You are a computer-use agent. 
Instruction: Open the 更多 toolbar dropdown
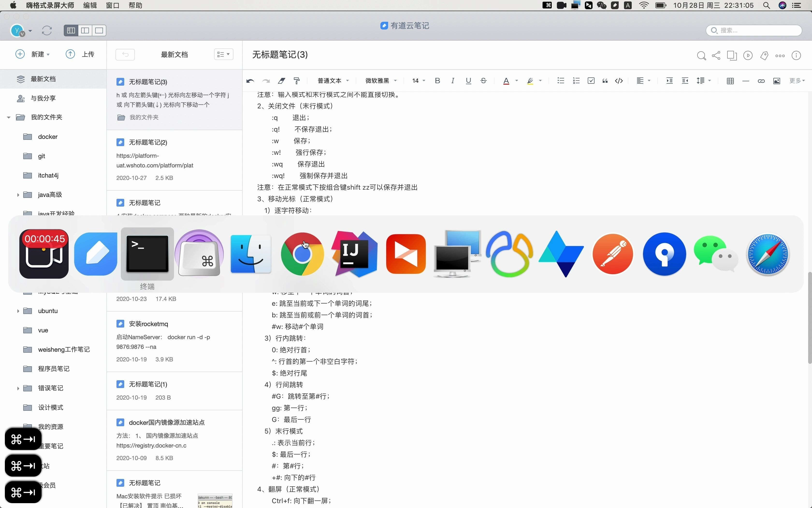[x=797, y=81]
